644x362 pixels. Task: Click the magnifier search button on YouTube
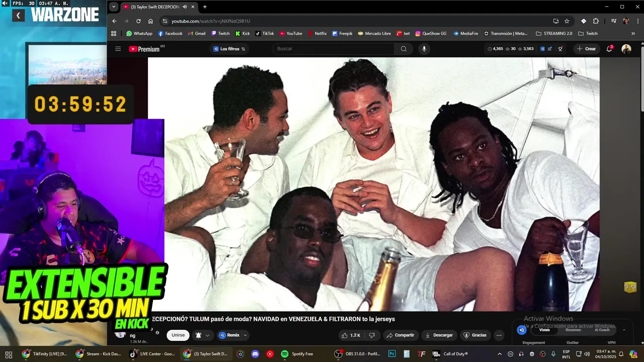[x=404, y=49]
